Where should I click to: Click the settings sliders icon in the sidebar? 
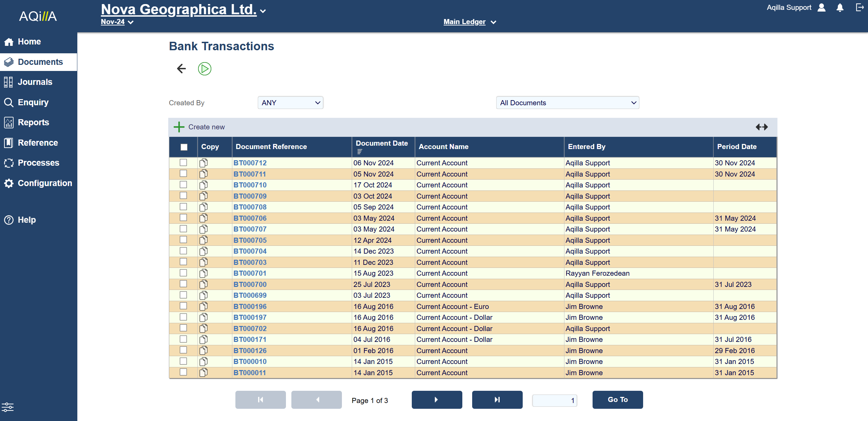pyautogui.click(x=8, y=407)
